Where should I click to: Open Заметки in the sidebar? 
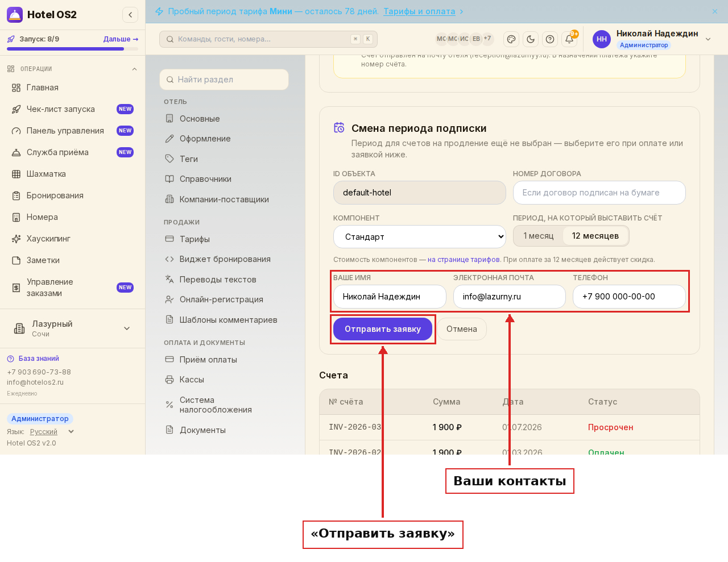[72, 260]
